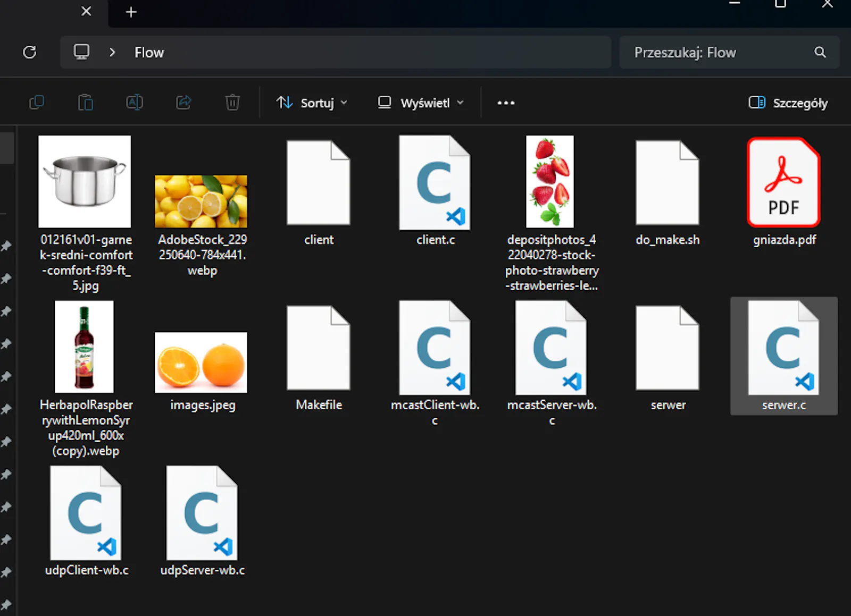Click the gniazda.pdf file name label
851x616 pixels.
pyautogui.click(x=785, y=240)
